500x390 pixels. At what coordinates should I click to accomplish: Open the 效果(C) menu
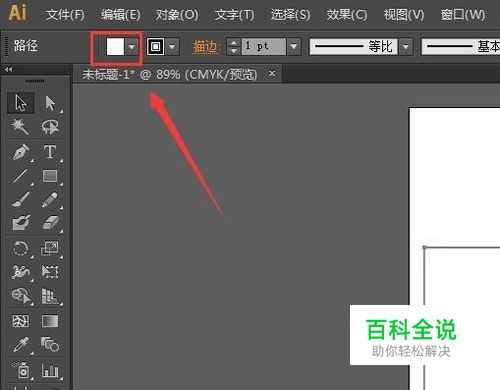[347, 15]
